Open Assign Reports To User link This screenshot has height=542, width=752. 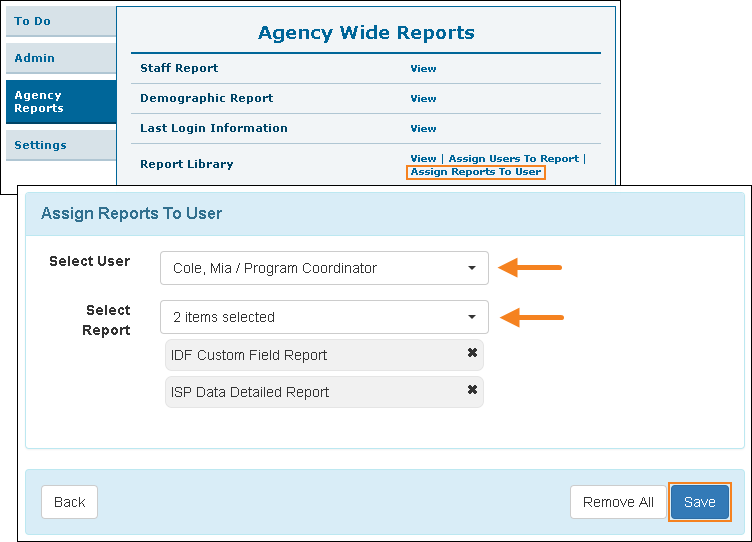pos(476,172)
